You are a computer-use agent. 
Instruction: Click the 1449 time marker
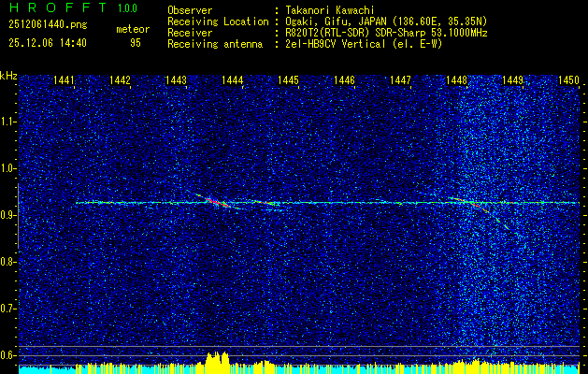coord(512,79)
